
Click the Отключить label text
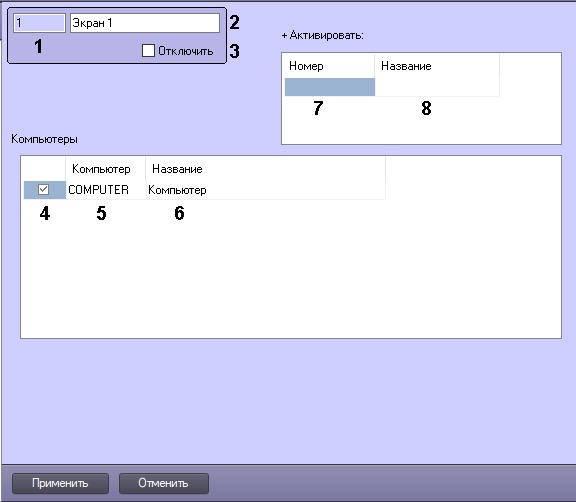(186, 51)
